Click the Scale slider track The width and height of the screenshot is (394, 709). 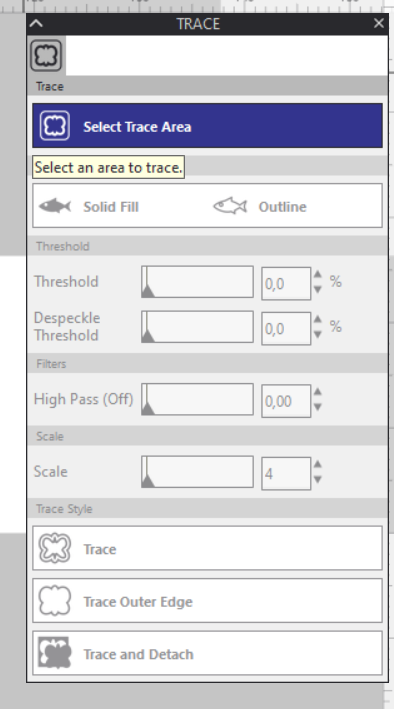tap(197, 472)
